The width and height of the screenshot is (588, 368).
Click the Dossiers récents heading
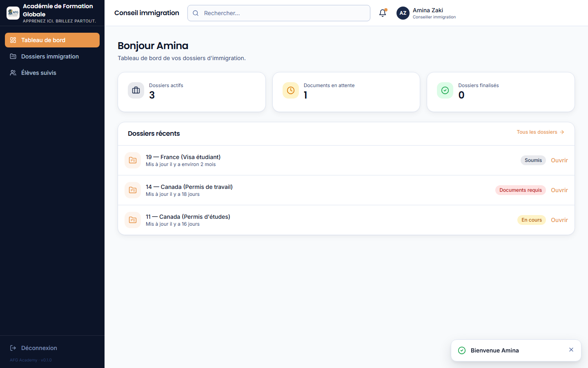pyautogui.click(x=154, y=133)
